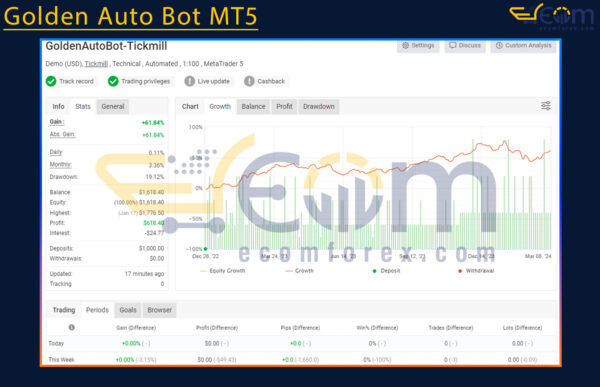Screen dimensions: 600x387
Task: Select the Info tab
Action: (x=58, y=106)
